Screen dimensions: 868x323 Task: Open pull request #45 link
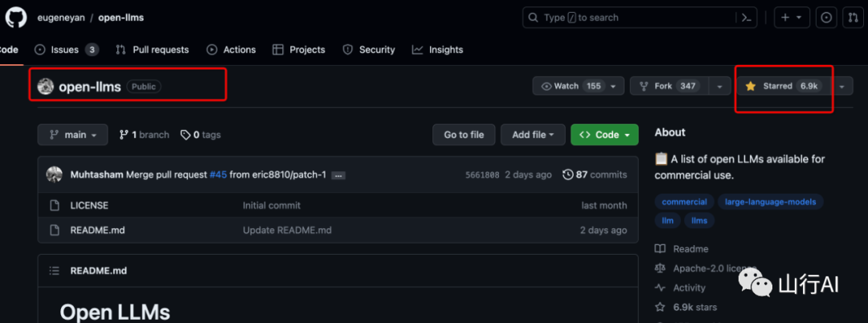tap(218, 175)
